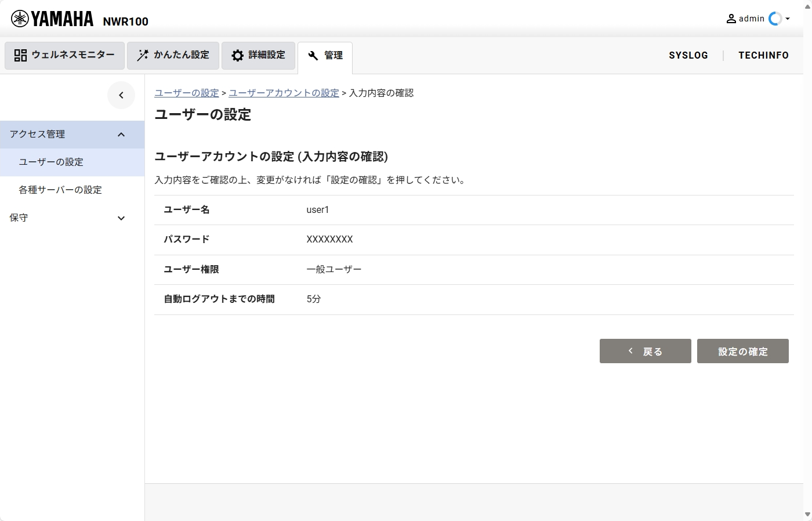Open the ユーザーアカウントの設定 breadcrumb link
Image resolution: width=812 pixels, height=521 pixels.
coord(283,93)
